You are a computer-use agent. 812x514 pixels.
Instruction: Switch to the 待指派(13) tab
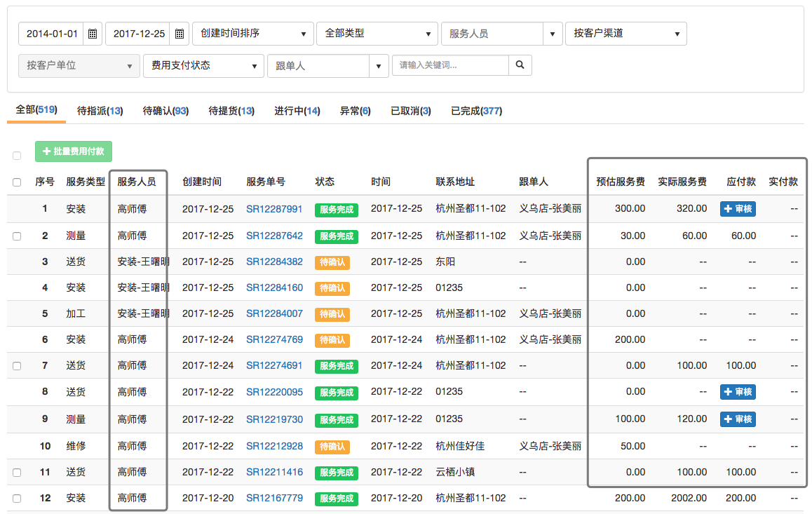click(100, 111)
